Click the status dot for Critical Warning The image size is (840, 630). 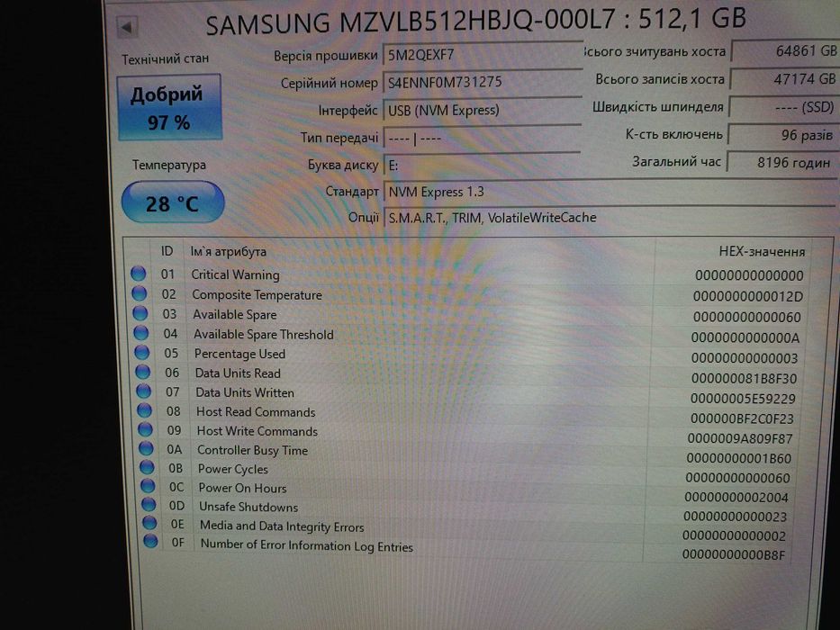(x=139, y=274)
